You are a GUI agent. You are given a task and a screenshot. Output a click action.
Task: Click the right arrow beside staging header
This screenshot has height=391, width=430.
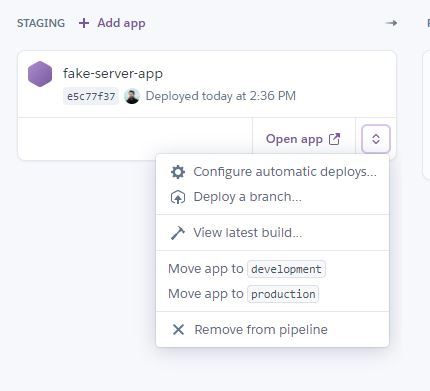tap(391, 23)
